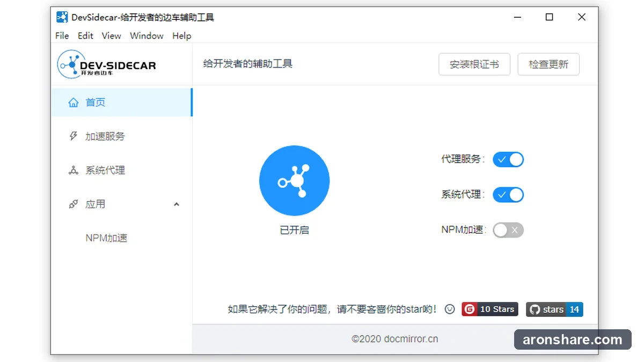Click the DevSidecar title bar app icon
Viewport: 644px width, 362px height.
(62, 17)
